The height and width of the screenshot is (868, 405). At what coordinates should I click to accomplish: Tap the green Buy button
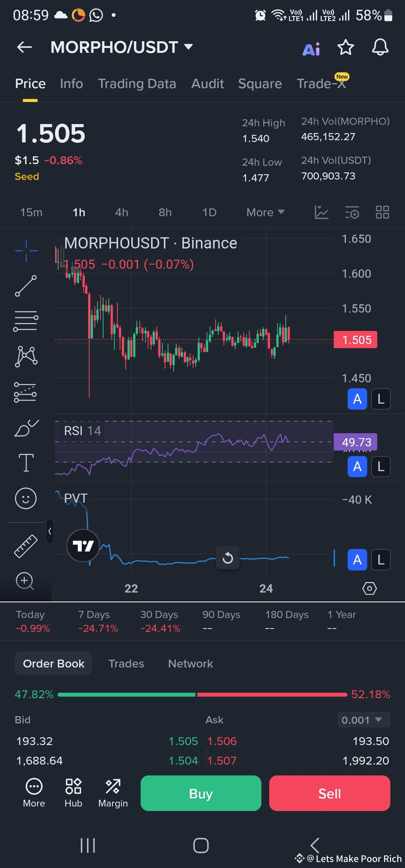(201, 793)
